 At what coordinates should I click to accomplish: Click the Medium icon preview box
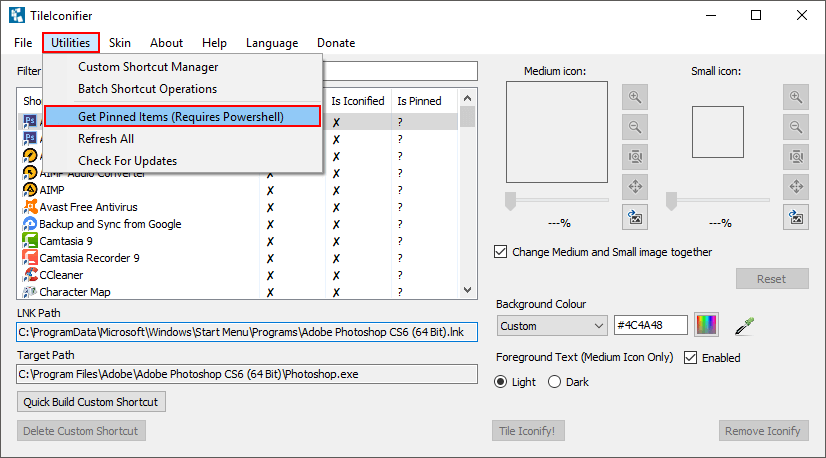pos(557,132)
